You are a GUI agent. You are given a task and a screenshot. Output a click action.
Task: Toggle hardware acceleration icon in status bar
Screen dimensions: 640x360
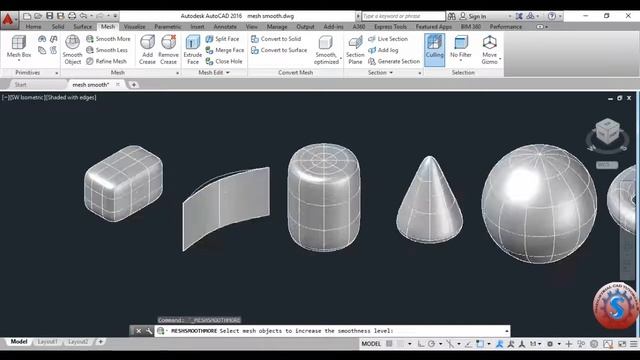coord(608,344)
